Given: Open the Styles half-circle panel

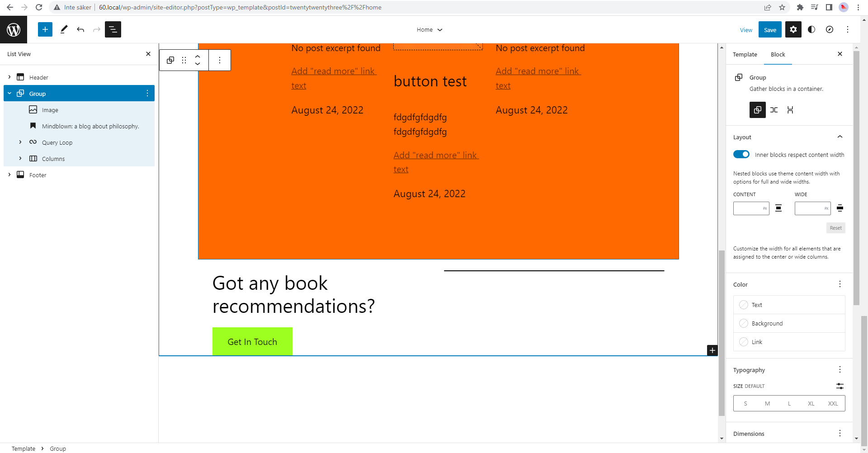Looking at the screenshot, I should [811, 29].
